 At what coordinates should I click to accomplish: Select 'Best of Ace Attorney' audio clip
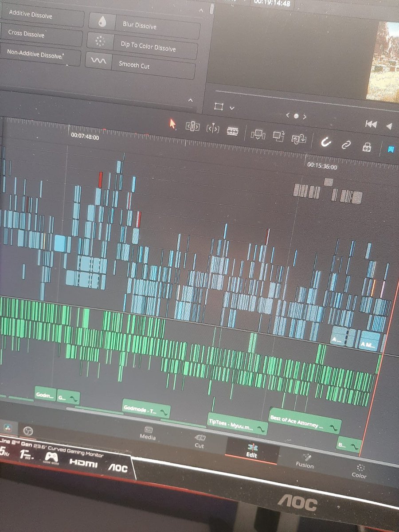(x=305, y=421)
